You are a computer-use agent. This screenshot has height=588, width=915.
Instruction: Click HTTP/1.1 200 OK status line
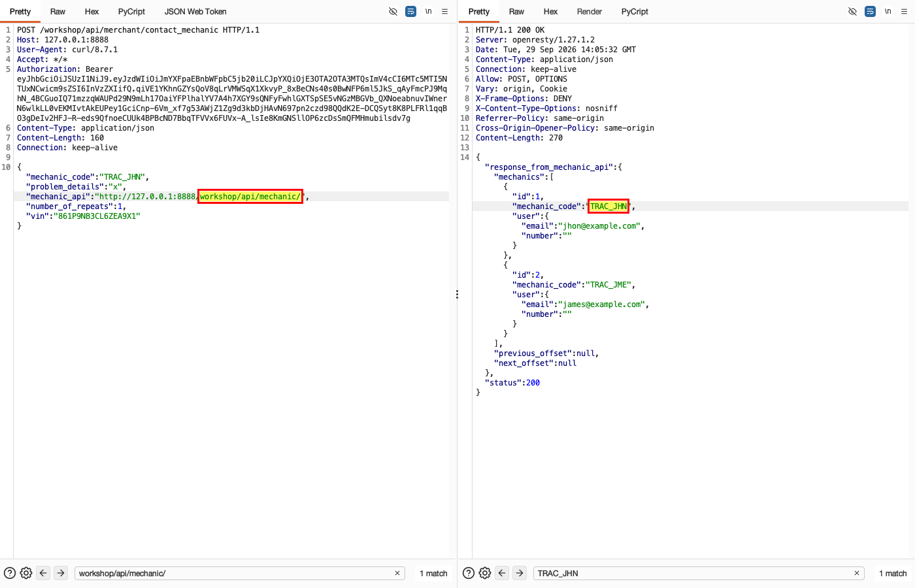[510, 30]
